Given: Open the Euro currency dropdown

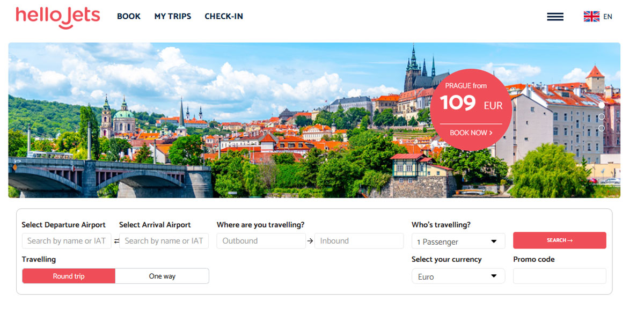Looking at the screenshot, I should tap(458, 276).
